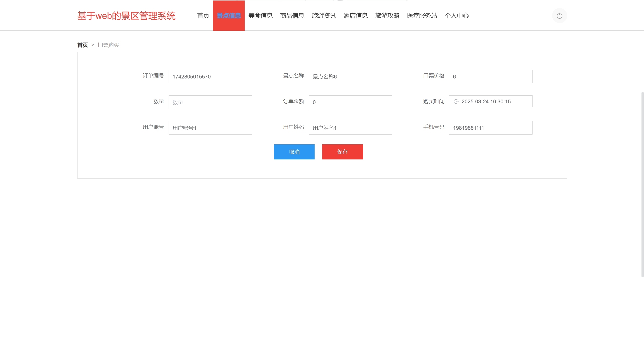This screenshot has width=644, height=342.
Task: Open 个人中心 in the navigation
Action: pyautogui.click(x=457, y=16)
